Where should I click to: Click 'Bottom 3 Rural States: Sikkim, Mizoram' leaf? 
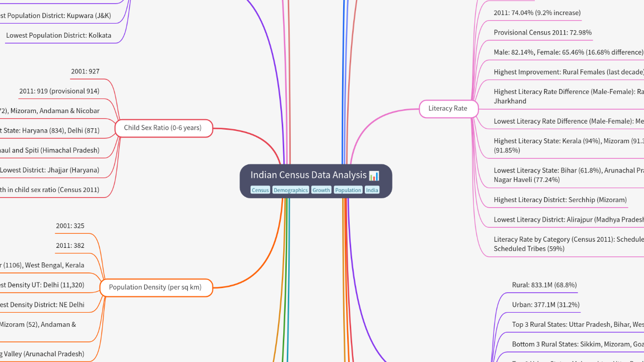[x=578, y=344]
